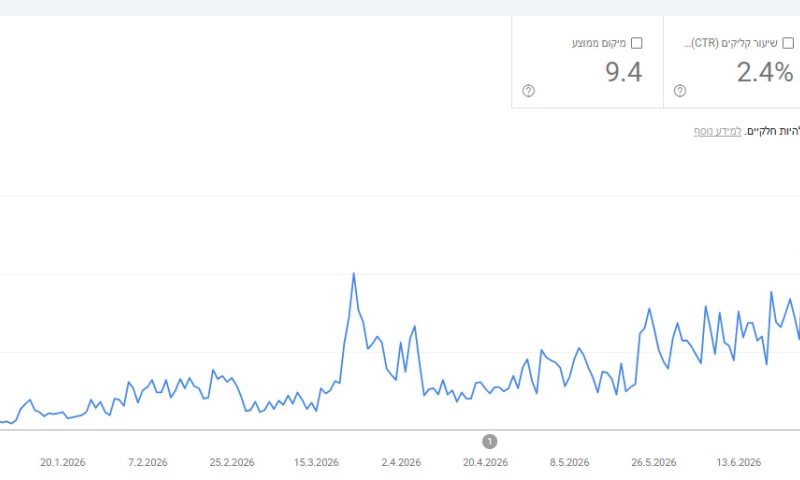This screenshot has height=480, width=800.
Task: Select the average position value 9.4
Action: coord(623,72)
